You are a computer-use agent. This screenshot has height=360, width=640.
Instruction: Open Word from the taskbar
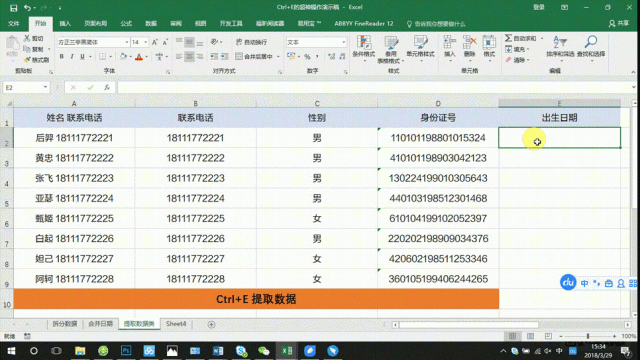pos(218,351)
